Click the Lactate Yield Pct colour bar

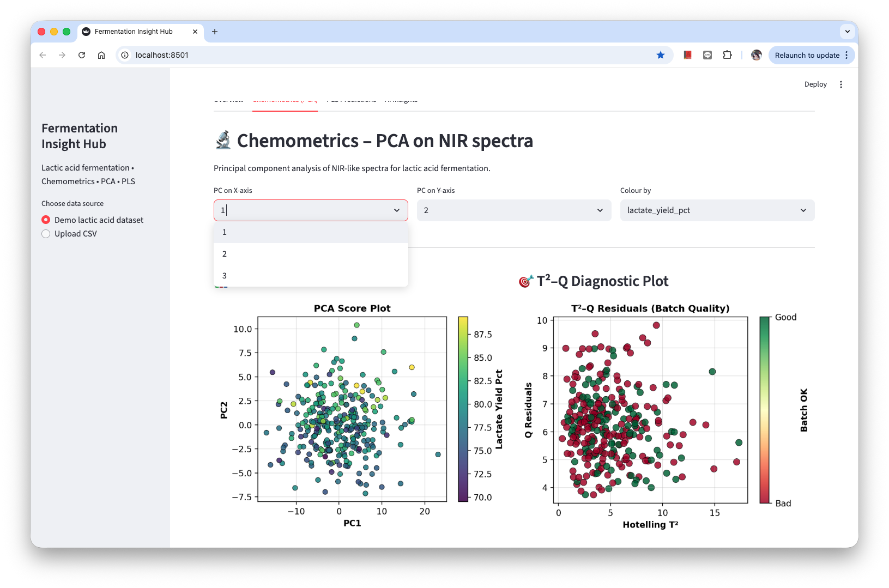pos(463,409)
